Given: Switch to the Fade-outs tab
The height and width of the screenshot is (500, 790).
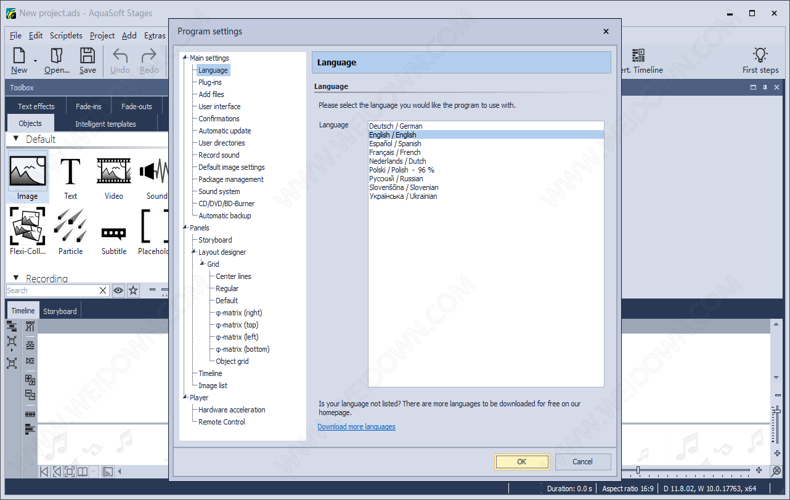Looking at the screenshot, I should click(137, 106).
